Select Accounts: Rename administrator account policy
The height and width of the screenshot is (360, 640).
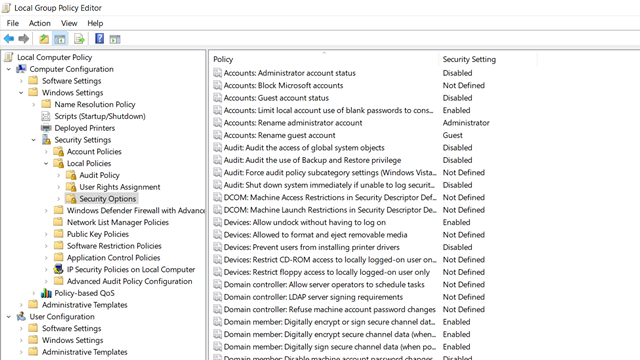(x=293, y=123)
